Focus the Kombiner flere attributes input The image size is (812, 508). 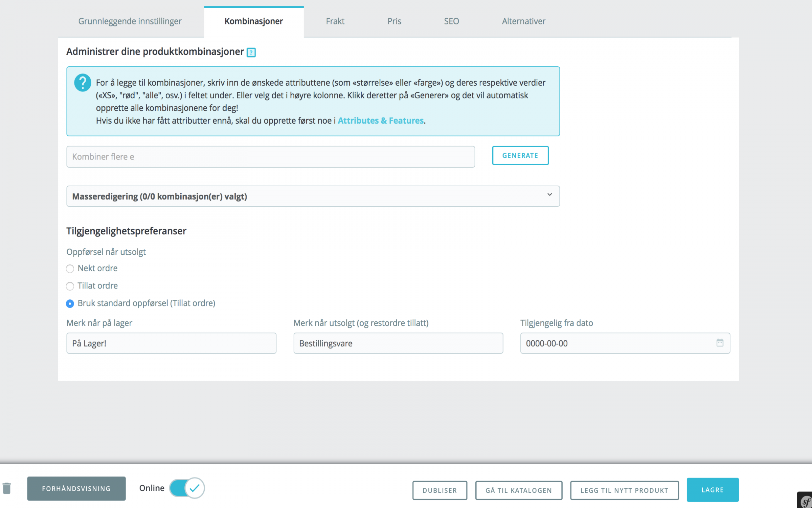271,157
